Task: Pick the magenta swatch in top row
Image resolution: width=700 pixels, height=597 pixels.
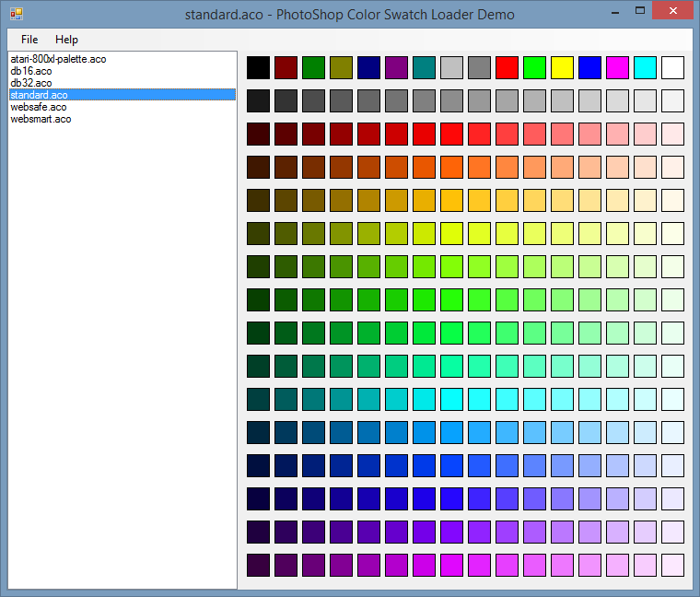Action: [x=617, y=67]
